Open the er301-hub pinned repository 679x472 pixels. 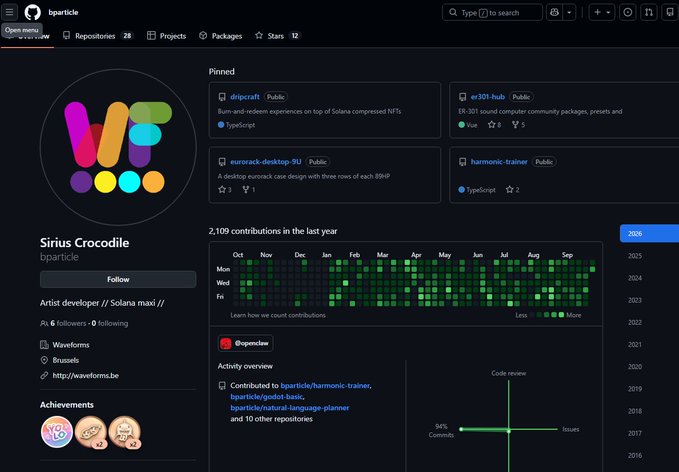pyautogui.click(x=488, y=97)
